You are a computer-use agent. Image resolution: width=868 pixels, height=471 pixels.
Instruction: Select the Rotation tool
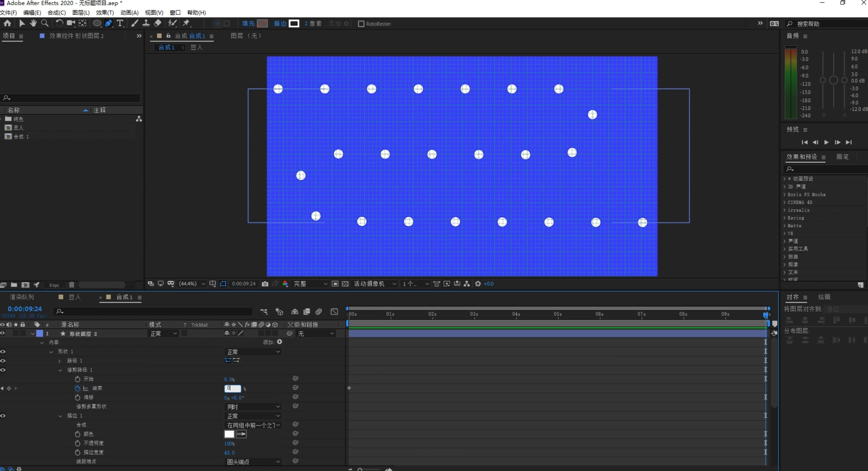pos(59,23)
